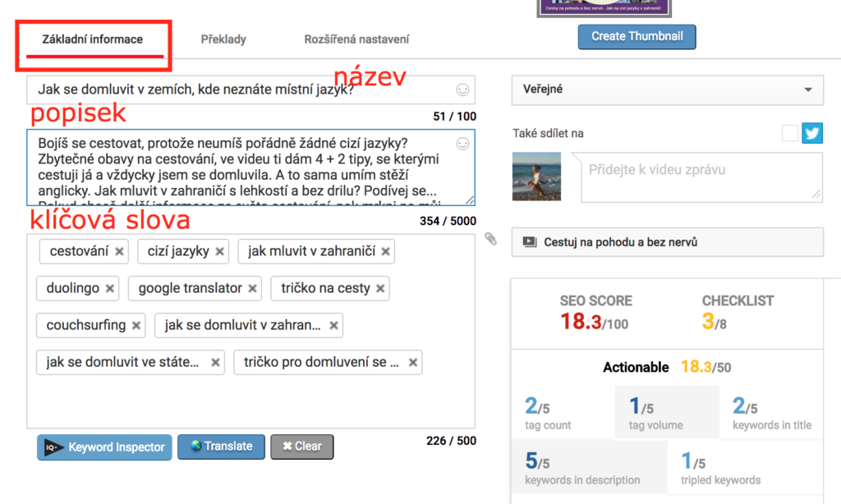Open the 'Cestuj na pohodu a bez nervů' playlist selector
This screenshot has width=841, height=504.
pos(667,242)
